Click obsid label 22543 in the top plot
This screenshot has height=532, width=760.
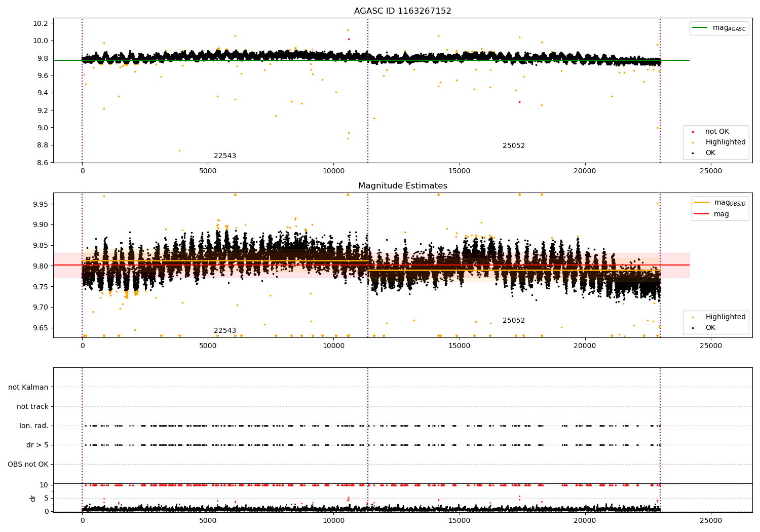pos(225,156)
